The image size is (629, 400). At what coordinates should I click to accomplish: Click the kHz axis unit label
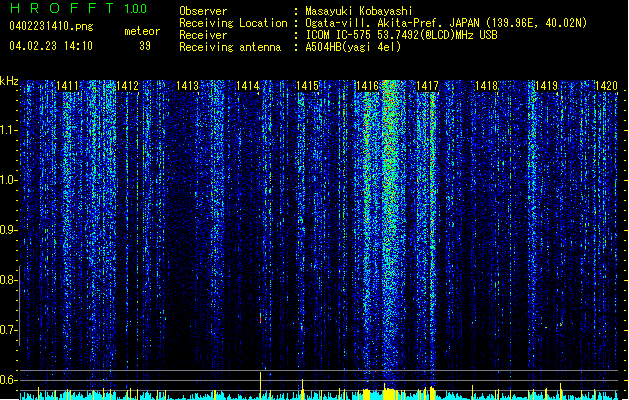pos(9,81)
